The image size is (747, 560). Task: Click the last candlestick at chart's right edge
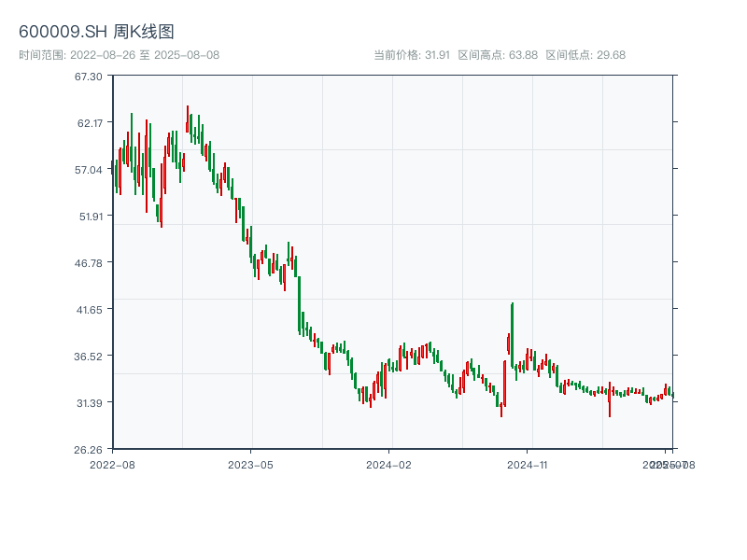[672, 395]
